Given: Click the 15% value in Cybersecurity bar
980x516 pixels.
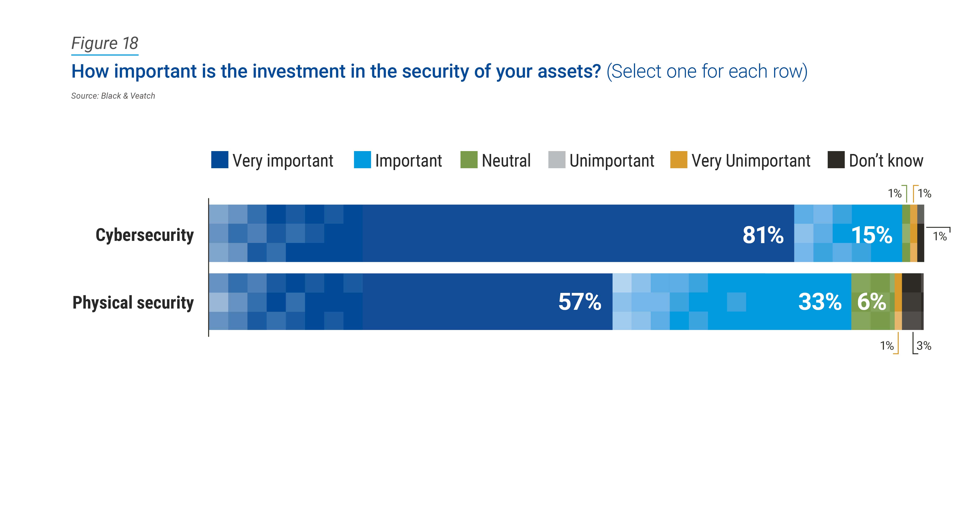Looking at the screenshot, I should pos(871,235).
